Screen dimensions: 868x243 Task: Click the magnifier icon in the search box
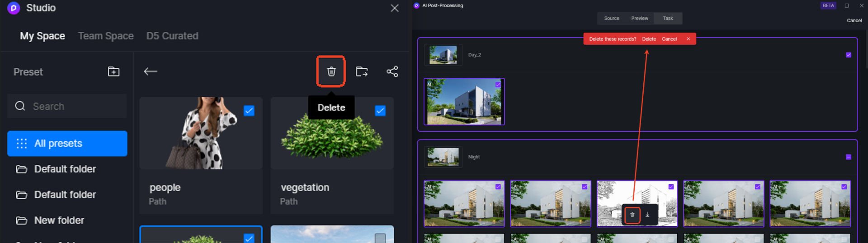[x=20, y=106]
